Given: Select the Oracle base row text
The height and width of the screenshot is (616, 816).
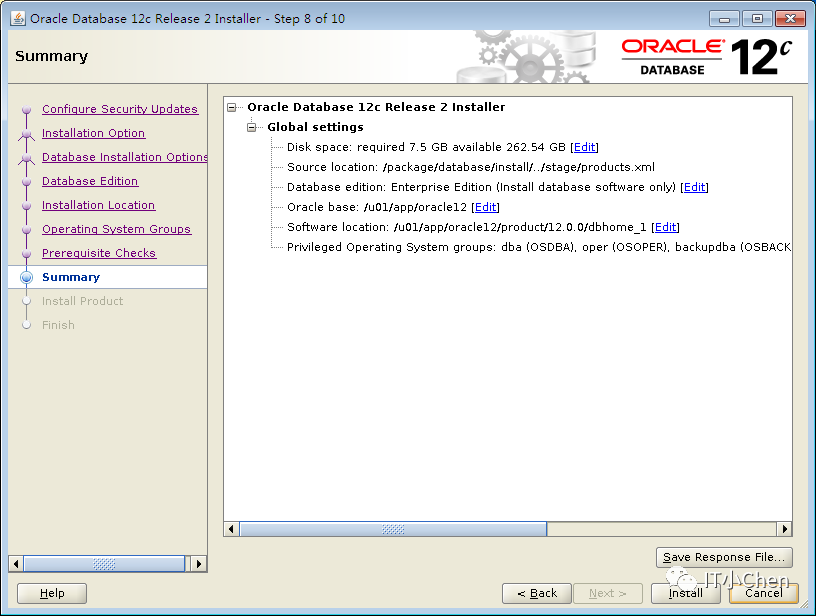Looking at the screenshot, I should (x=377, y=207).
